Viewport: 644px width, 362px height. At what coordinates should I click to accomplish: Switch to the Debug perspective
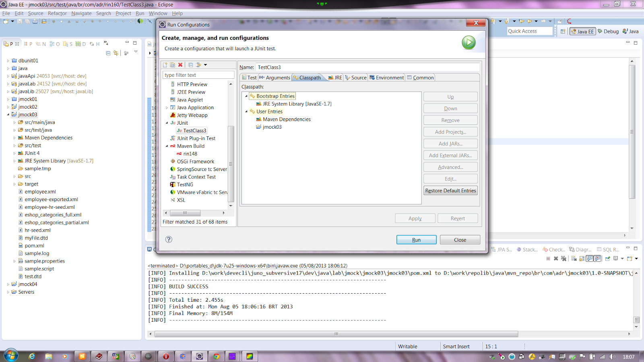(608, 31)
